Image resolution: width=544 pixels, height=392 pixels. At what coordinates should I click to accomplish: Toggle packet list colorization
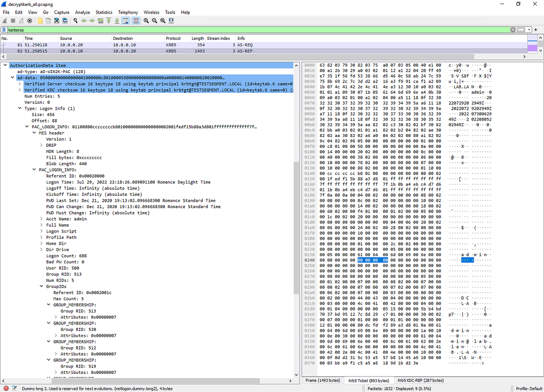[x=135, y=20]
